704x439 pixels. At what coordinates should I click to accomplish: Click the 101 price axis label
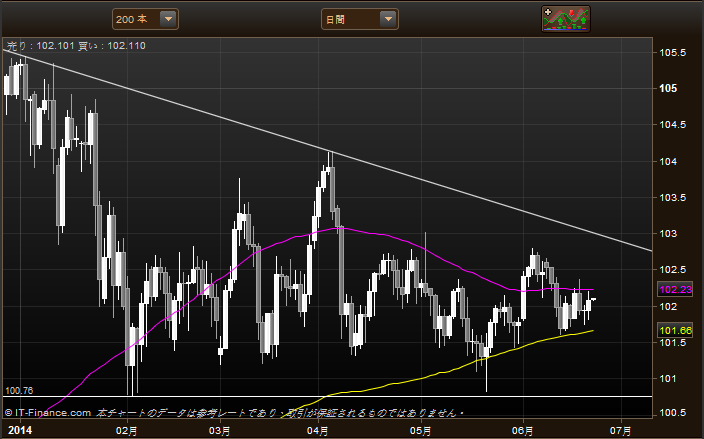coord(668,379)
